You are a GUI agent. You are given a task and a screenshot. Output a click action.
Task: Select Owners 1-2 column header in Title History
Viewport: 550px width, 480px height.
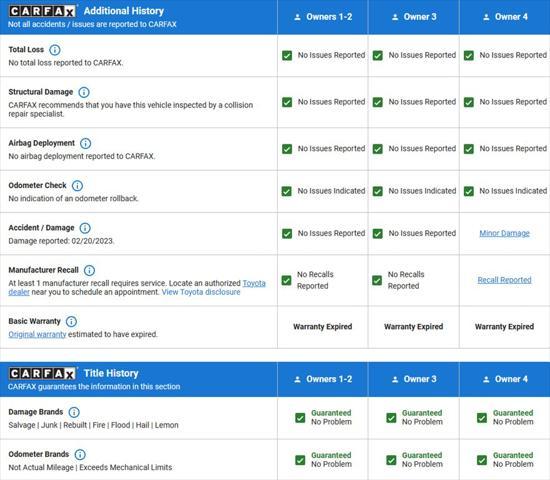[323, 379]
